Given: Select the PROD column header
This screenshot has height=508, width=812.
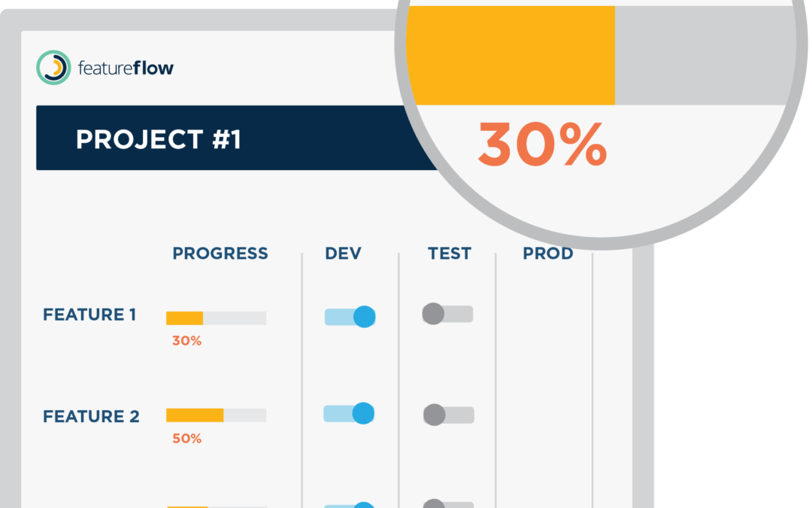Looking at the screenshot, I should coord(548,254).
